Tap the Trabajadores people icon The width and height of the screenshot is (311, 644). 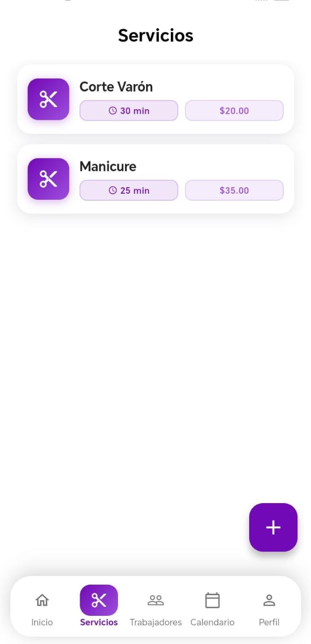pos(156,600)
